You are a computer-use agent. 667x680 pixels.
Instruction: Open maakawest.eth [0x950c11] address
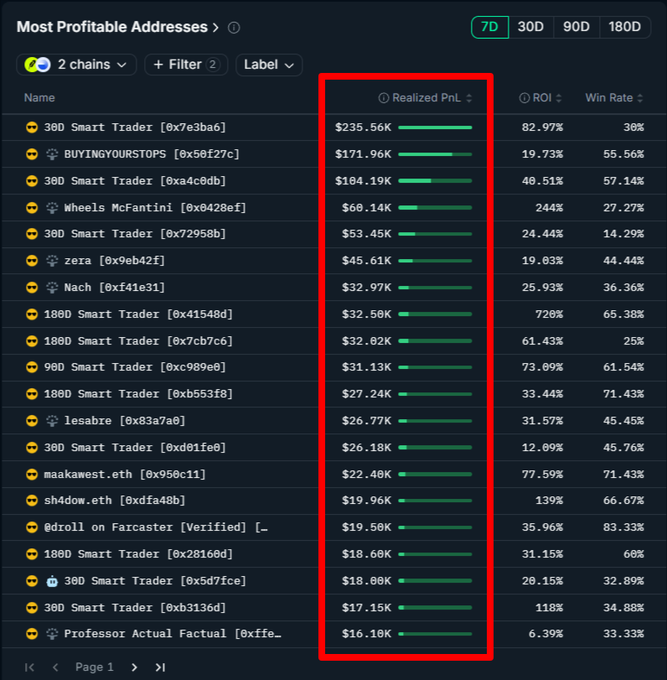[125, 474]
